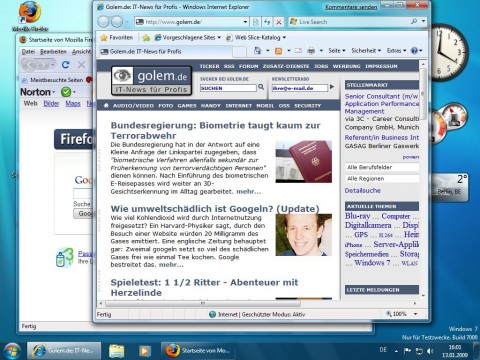Switch to Golem.de IE taskbar button
480x360 pixels.
click(64, 351)
